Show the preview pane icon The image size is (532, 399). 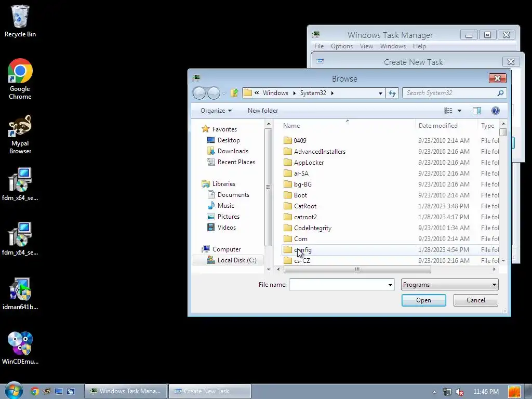[x=477, y=111]
